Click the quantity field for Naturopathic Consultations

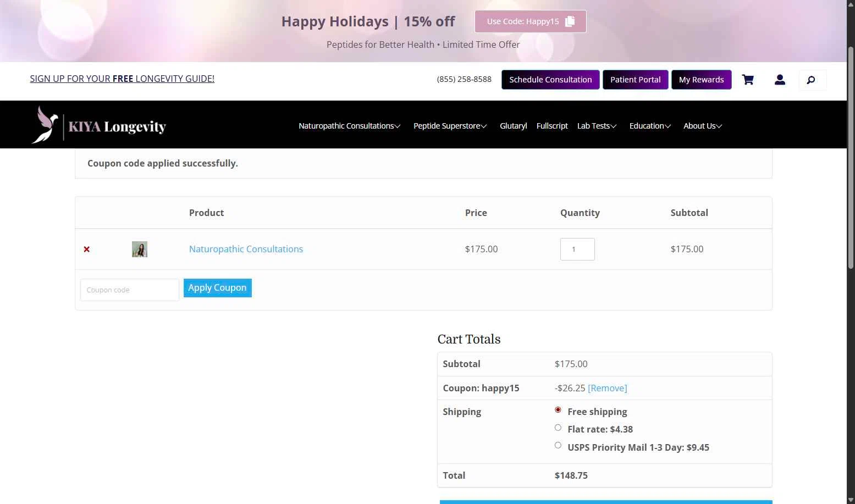[577, 249]
